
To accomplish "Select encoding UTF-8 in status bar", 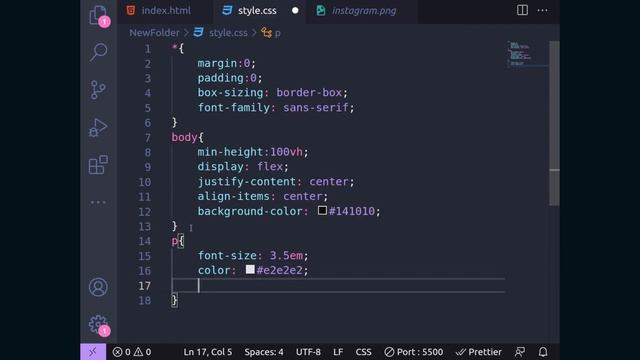I will tap(308, 352).
